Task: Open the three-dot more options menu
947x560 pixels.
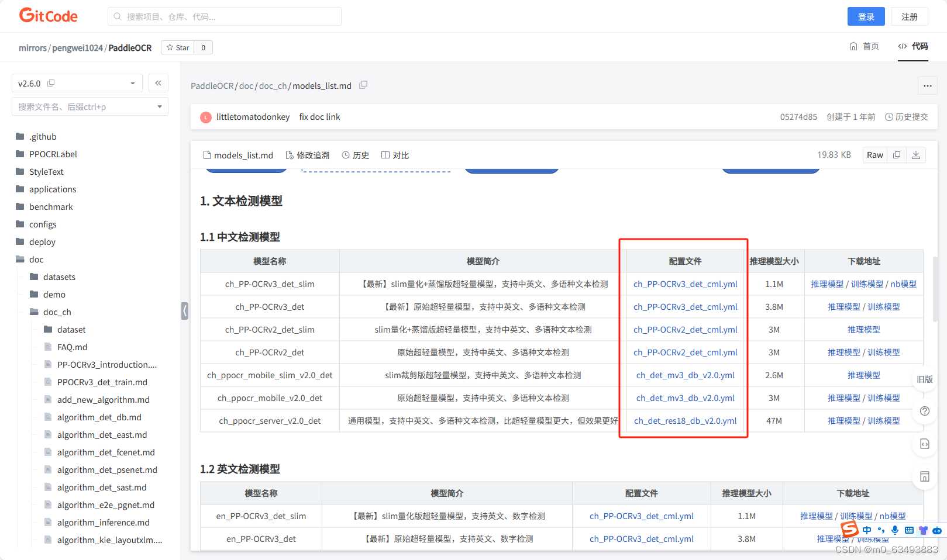Action: click(x=928, y=86)
